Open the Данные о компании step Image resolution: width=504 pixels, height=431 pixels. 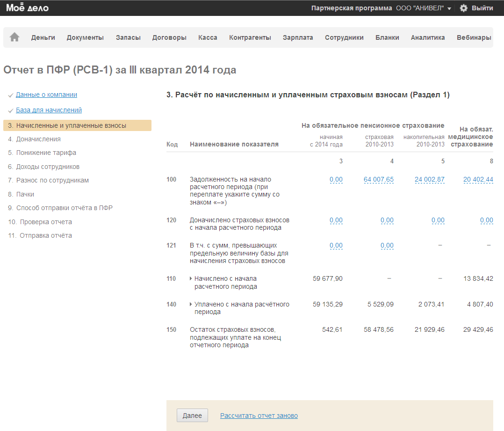click(x=46, y=95)
